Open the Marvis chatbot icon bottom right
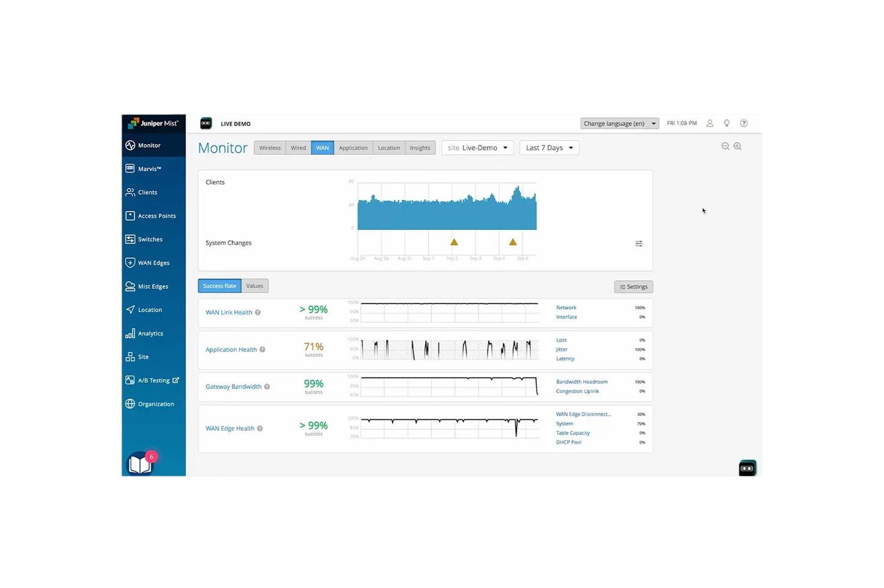 [748, 469]
